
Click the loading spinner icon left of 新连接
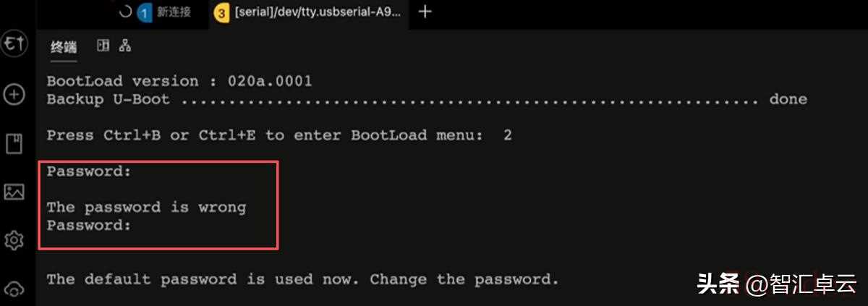(125, 12)
